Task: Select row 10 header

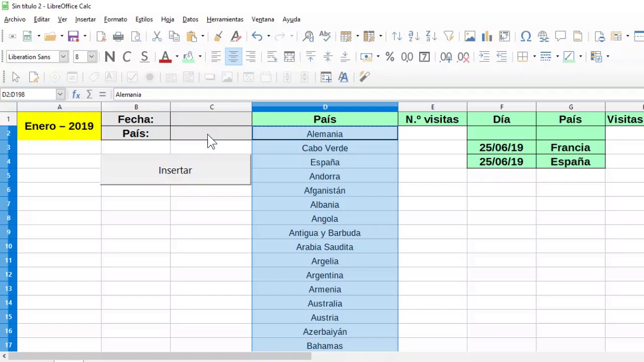Action: (x=9, y=247)
